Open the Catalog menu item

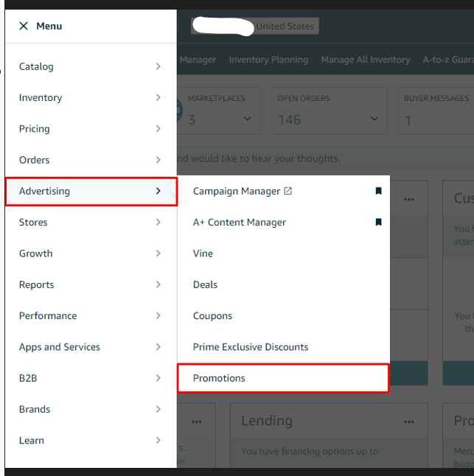click(91, 66)
